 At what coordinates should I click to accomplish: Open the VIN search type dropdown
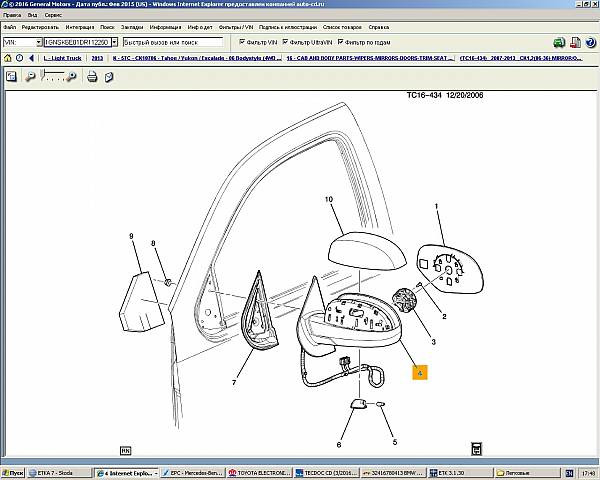click(x=38, y=43)
